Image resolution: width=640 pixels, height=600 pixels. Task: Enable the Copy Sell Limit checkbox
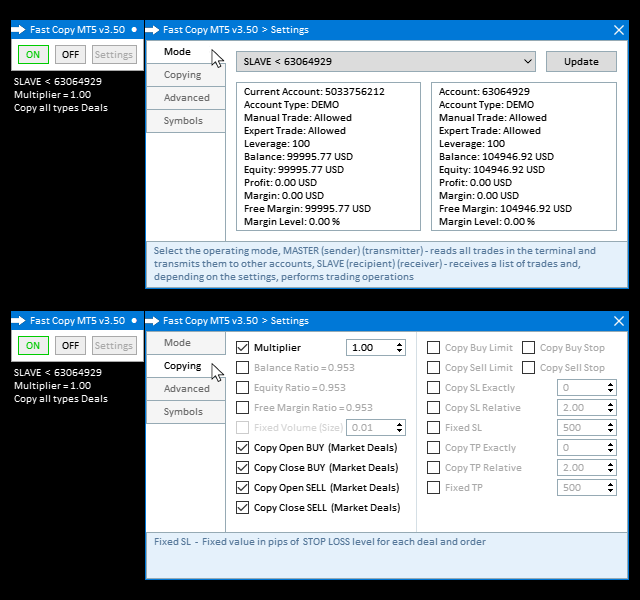433,368
